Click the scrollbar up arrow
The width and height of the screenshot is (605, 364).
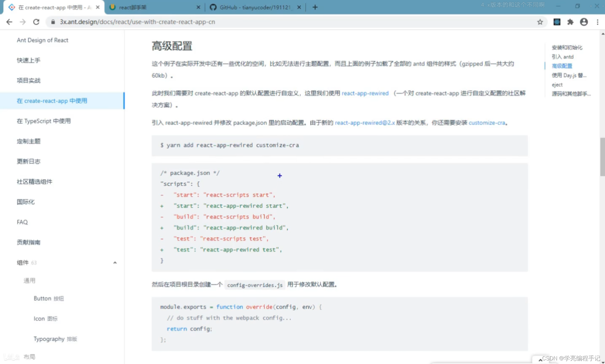click(603, 34)
